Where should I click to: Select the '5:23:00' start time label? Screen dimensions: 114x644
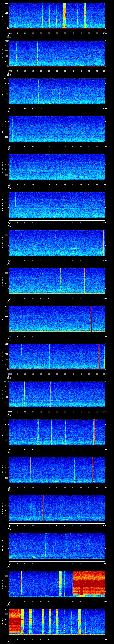click(9, 298)
